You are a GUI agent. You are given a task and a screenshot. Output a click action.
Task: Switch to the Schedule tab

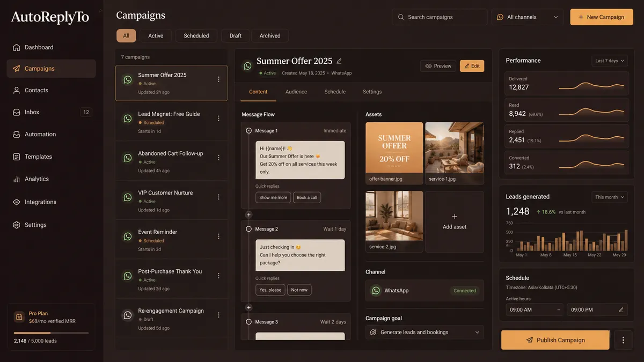click(x=335, y=92)
